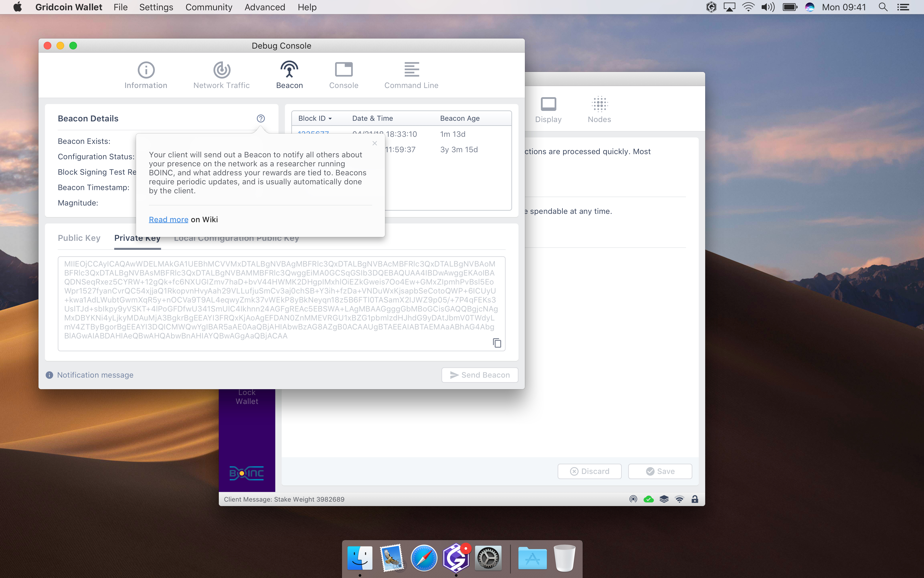
Task: Click the BOINC logo in sidebar
Action: tap(247, 473)
